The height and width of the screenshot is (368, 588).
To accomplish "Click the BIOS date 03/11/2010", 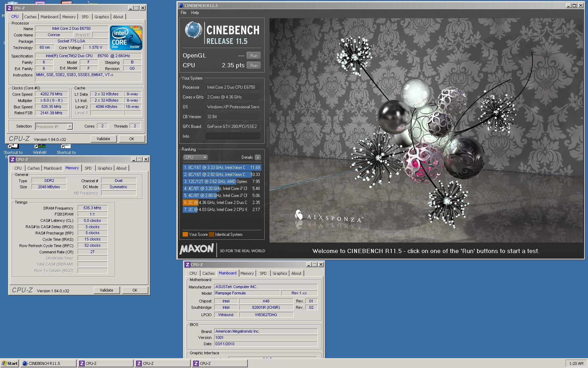I will tap(266, 344).
